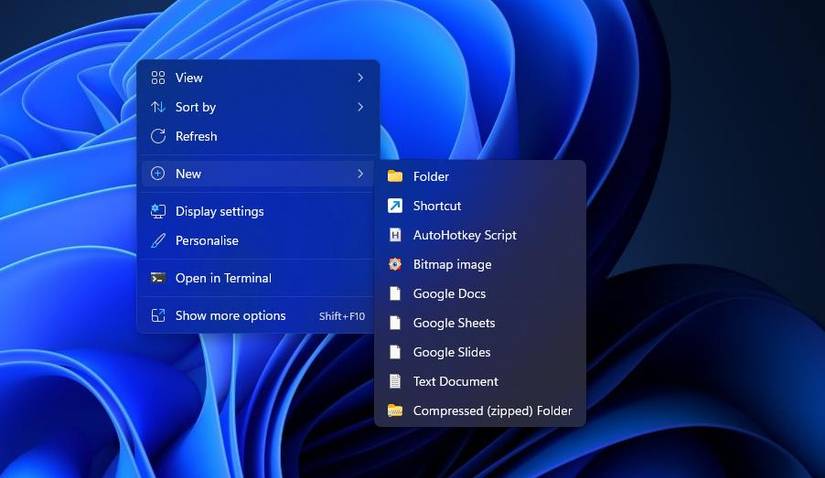Click the Personalise brush icon
Image resolution: width=825 pixels, height=478 pixels.
(158, 241)
